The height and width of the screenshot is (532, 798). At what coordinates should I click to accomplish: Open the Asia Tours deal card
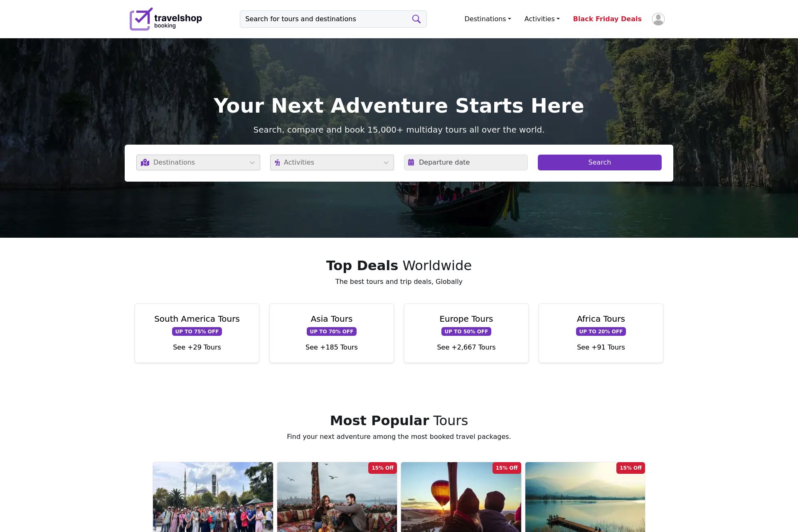click(332, 333)
